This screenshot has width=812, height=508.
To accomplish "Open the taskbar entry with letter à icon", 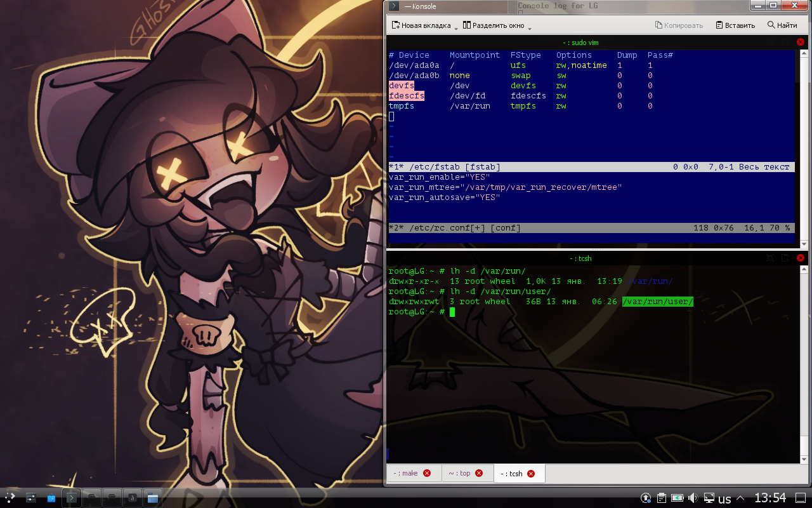I will [133, 498].
